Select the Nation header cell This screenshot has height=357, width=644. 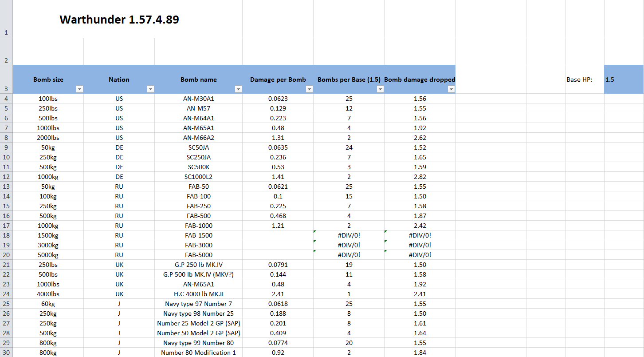click(119, 79)
